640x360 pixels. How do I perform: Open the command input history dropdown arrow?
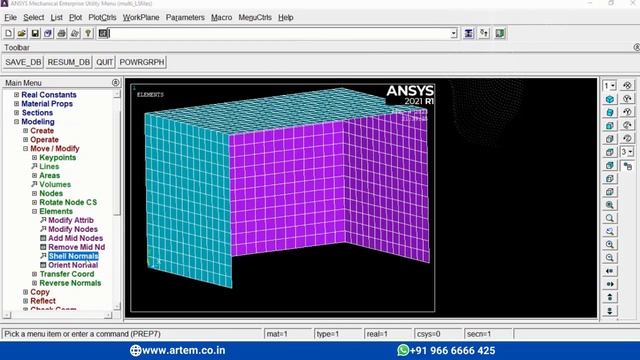pyautogui.click(x=454, y=34)
